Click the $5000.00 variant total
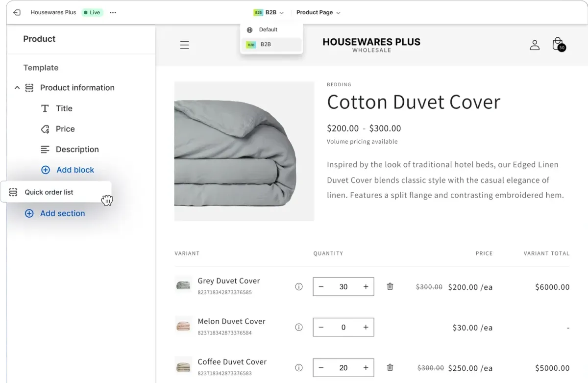Viewport: 588px width, 383px height. pyautogui.click(x=552, y=368)
